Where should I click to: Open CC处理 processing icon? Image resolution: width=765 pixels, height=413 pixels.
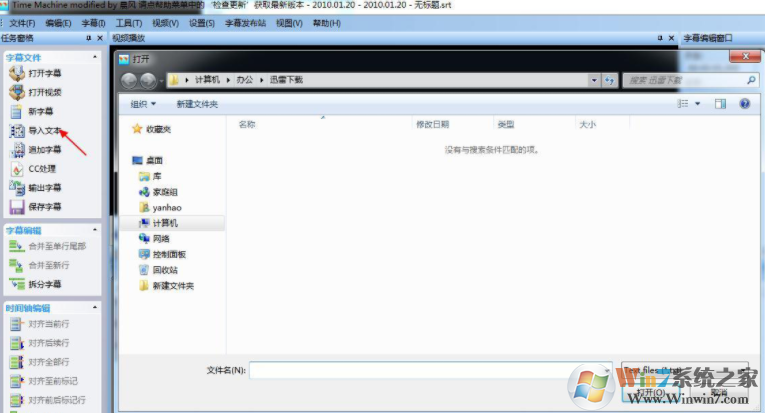[x=17, y=169]
